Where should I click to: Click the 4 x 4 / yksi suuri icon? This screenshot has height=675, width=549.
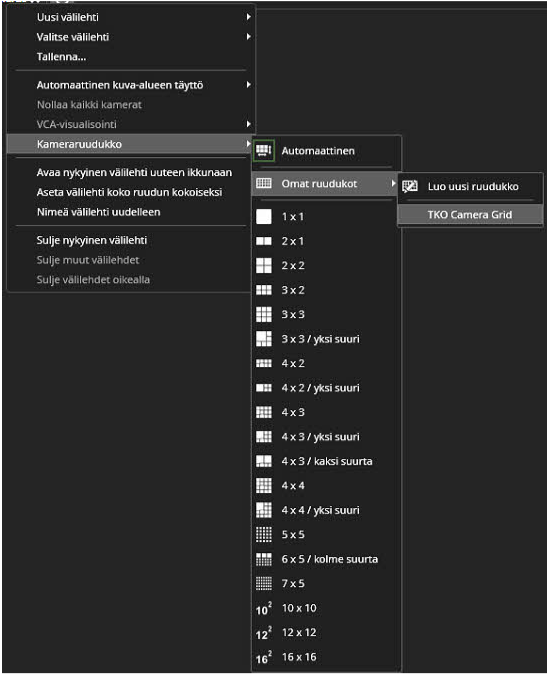pos(264,510)
